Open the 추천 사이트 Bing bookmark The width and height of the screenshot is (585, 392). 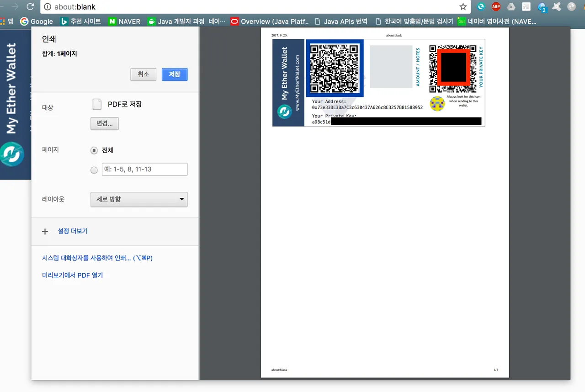click(81, 21)
